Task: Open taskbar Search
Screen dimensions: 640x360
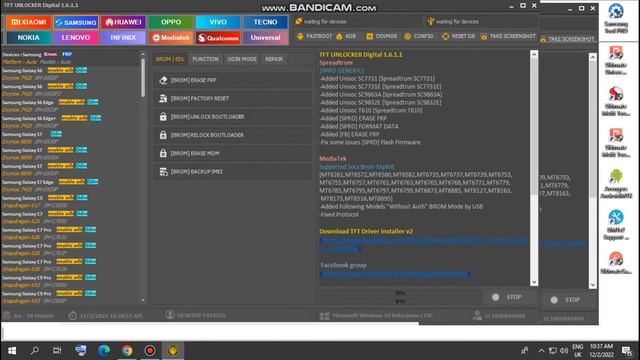Action: click(x=35, y=351)
